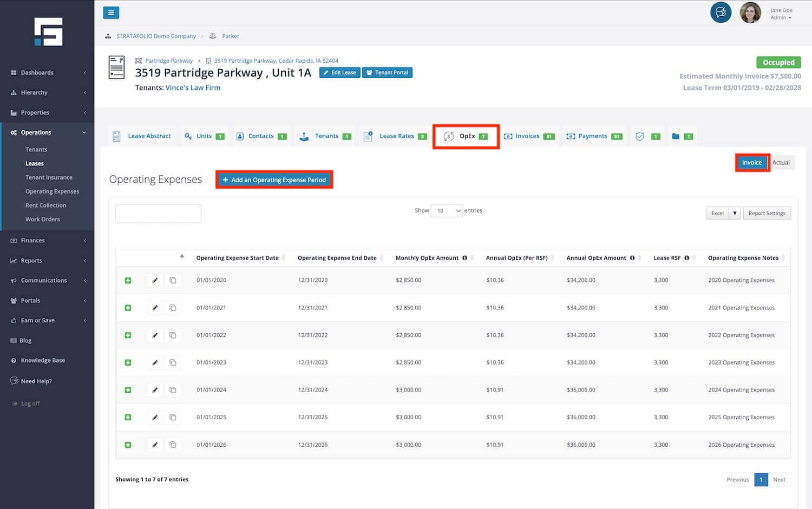Click the search field above the table
812x509 pixels.
(158, 214)
